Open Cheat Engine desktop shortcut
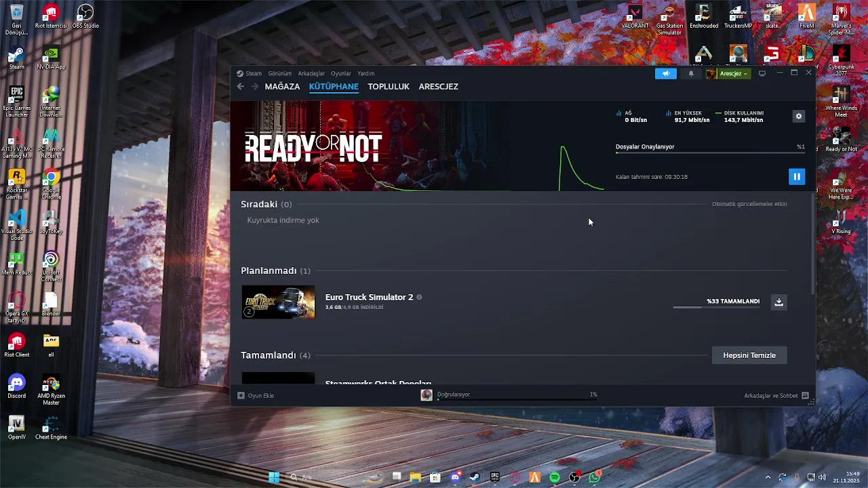The image size is (868, 488). click(51, 428)
